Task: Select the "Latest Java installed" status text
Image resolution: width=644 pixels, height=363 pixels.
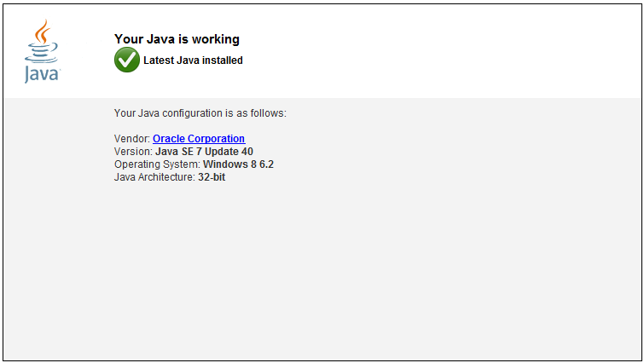Action: pyautogui.click(x=193, y=60)
